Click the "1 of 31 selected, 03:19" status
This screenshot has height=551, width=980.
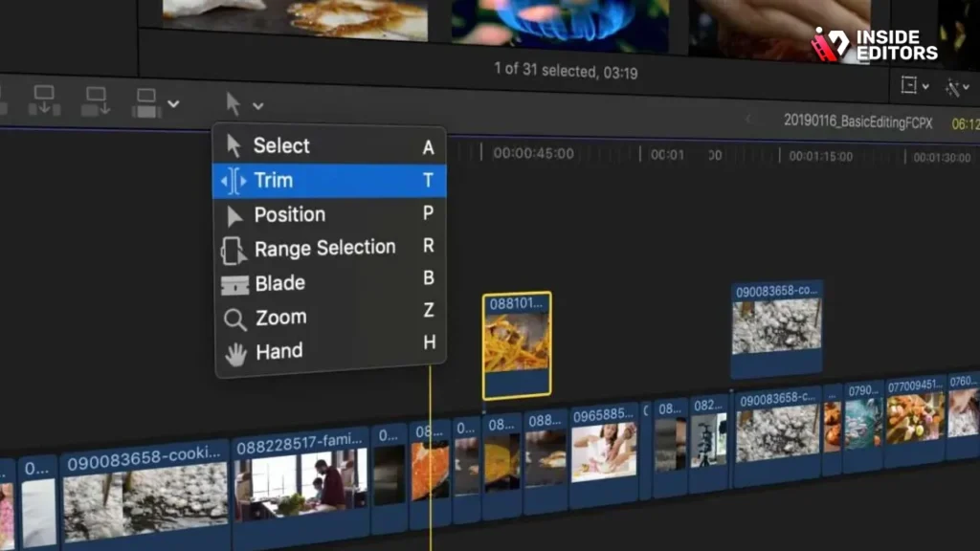566,70
